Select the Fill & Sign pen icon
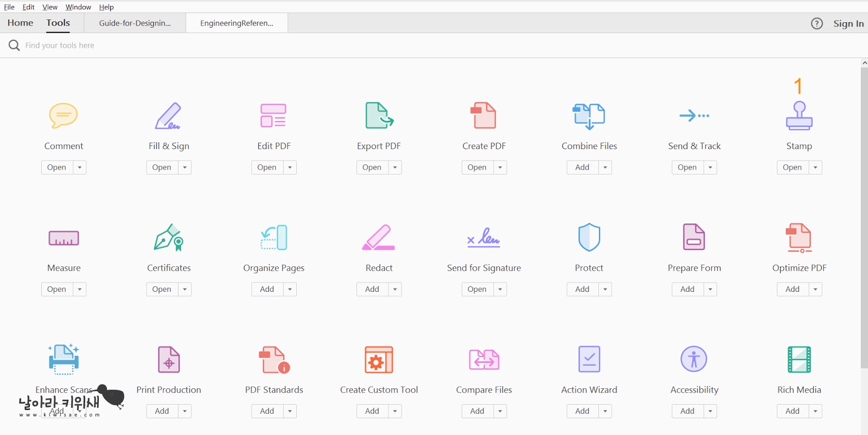Screen dimensions: 868x435 pyautogui.click(x=168, y=116)
